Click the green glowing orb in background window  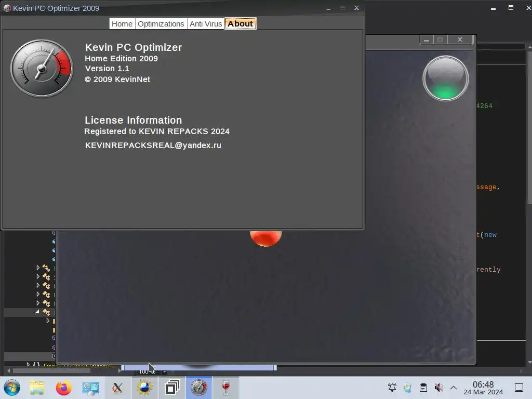pos(445,78)
